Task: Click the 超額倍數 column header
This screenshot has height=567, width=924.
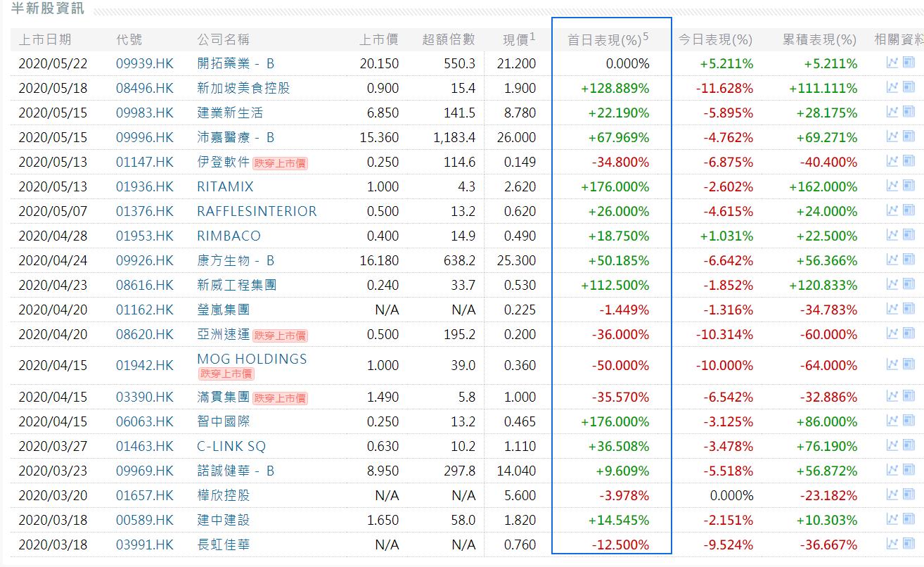Action: (449, 40)
